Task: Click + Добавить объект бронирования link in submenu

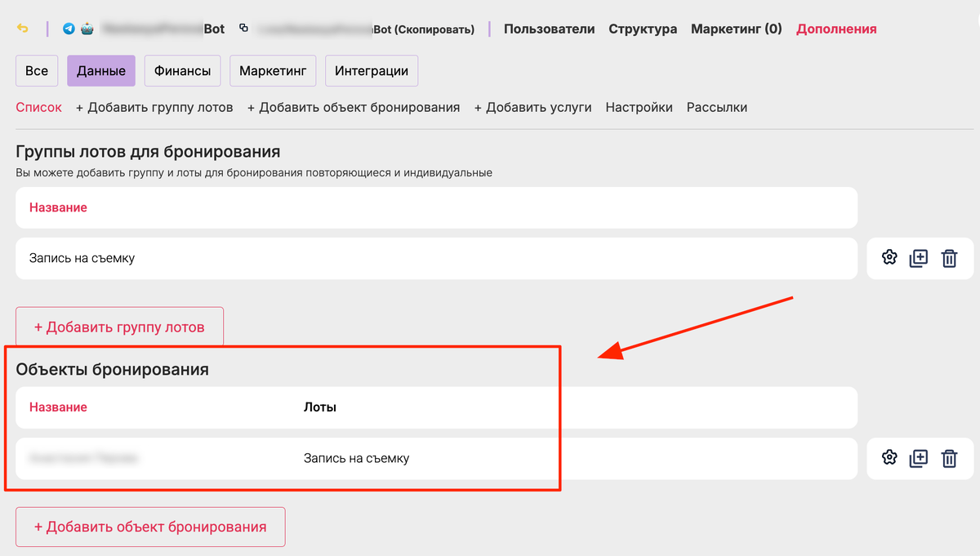Action: (354, 107)
